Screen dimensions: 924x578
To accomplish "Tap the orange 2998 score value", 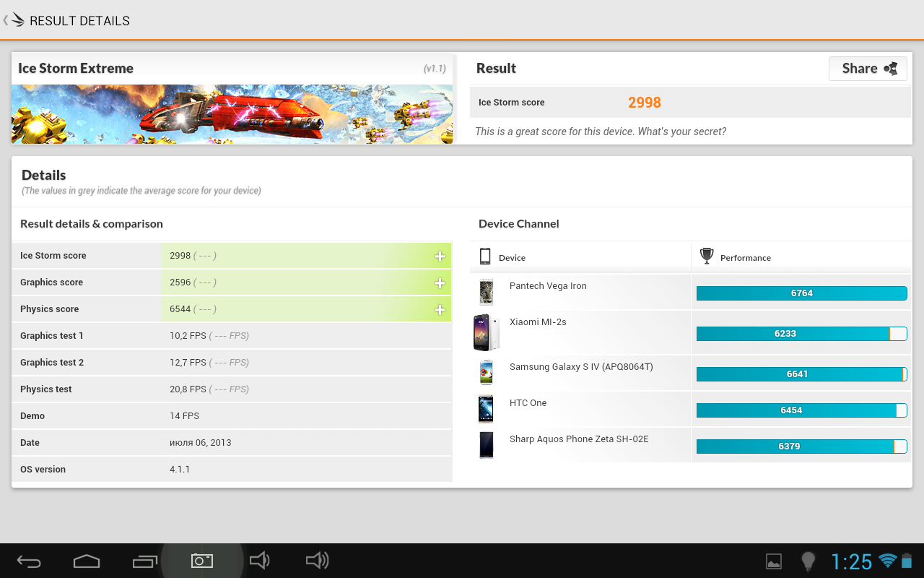I will tap(645, 103).
